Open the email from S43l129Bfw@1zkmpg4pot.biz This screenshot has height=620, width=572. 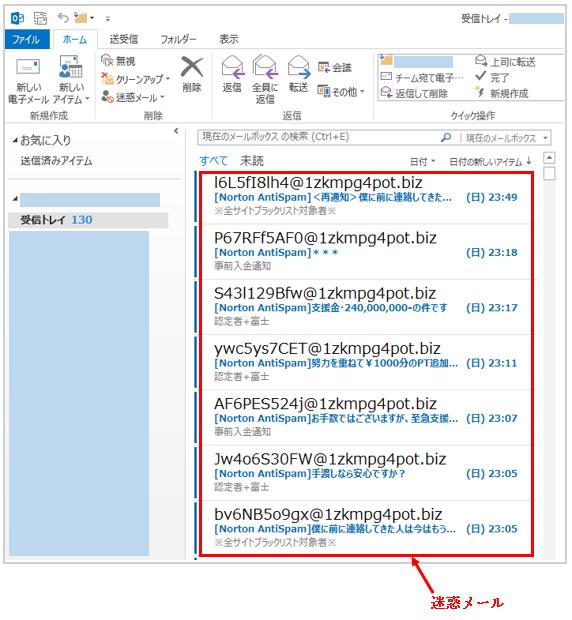365,307
